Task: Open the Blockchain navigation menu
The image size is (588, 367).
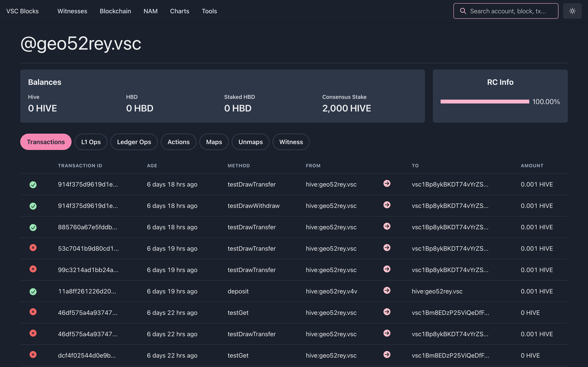Action: pyautogui.click(x=115, y=11)
